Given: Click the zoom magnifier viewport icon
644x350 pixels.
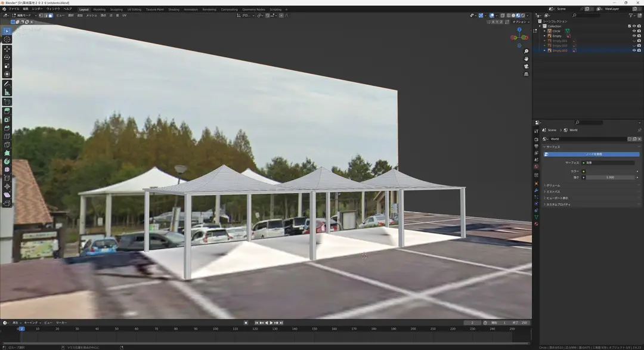Looking at the screenshot, I should tap(526, 51).
